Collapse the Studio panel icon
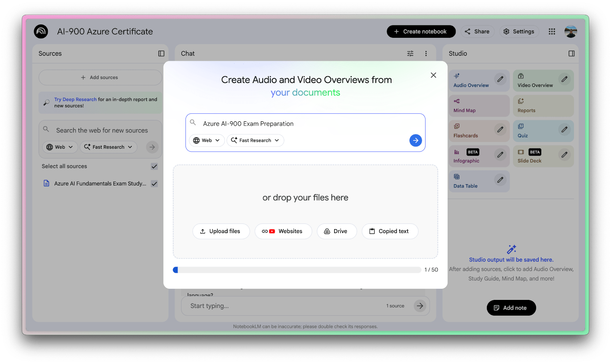 [x=571, y=53]
